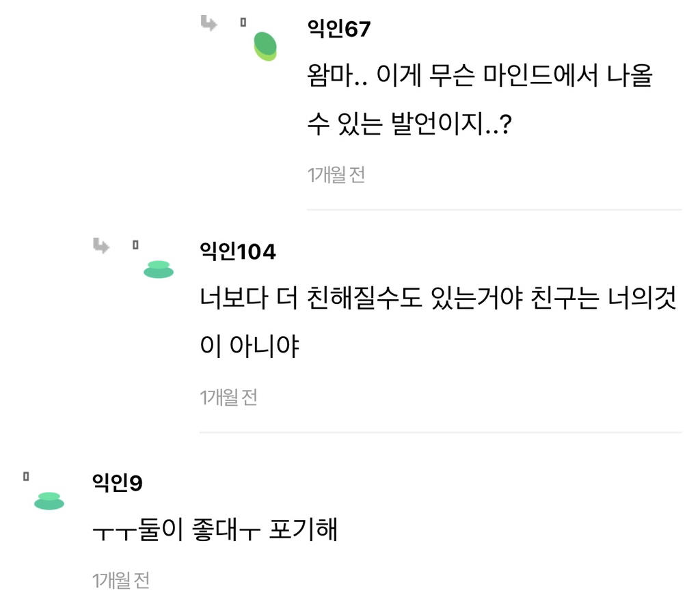Click the small marker icon left of 익인67's avatar

243,23
